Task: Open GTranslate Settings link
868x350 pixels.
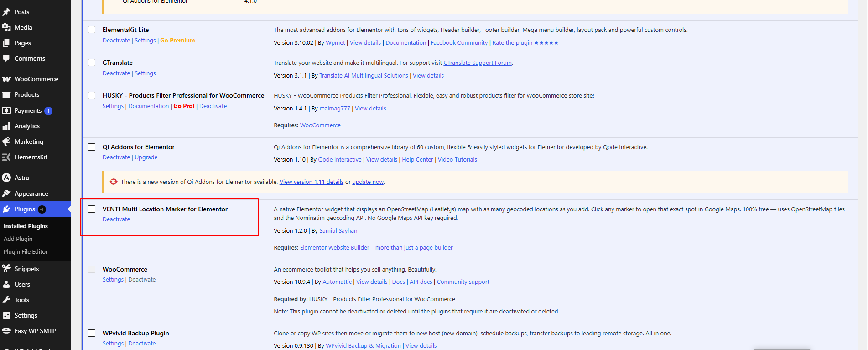Action: [145, 73]
